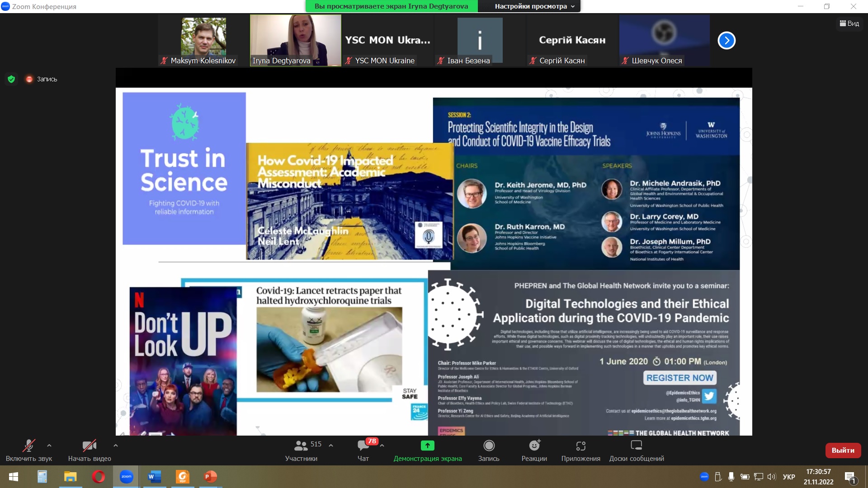Toggle camera with Начать видео
Viewport: 868px width, 488px height.
tap(89, 446)
